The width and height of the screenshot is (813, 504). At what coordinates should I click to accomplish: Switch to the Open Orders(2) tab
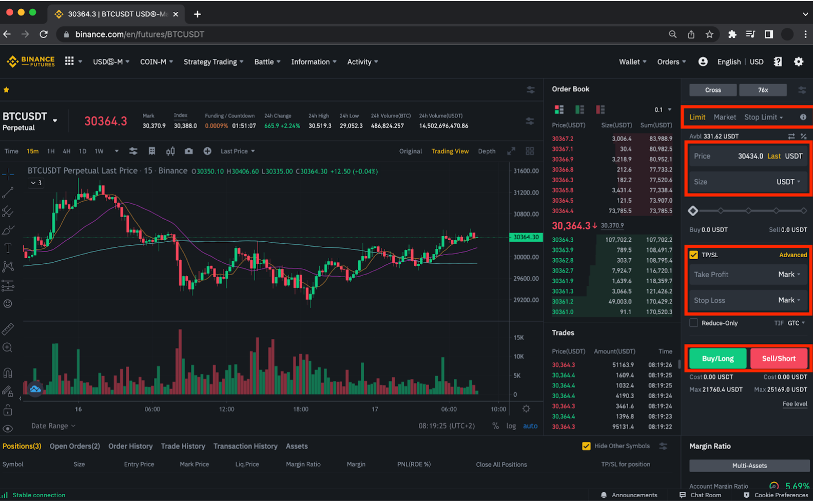[x=75, y=446]
